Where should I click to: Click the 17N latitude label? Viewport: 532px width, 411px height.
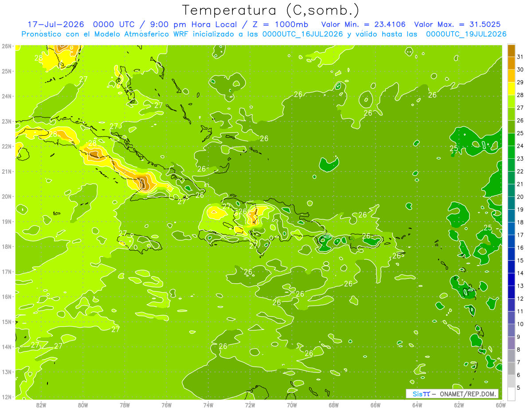(x=7, y=271)
